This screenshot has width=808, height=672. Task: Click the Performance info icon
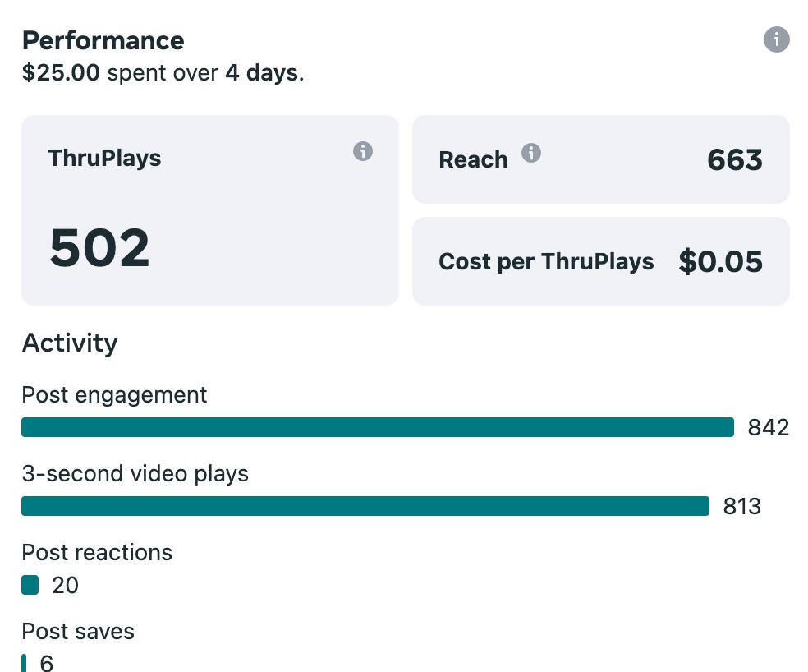pos(776,39)
